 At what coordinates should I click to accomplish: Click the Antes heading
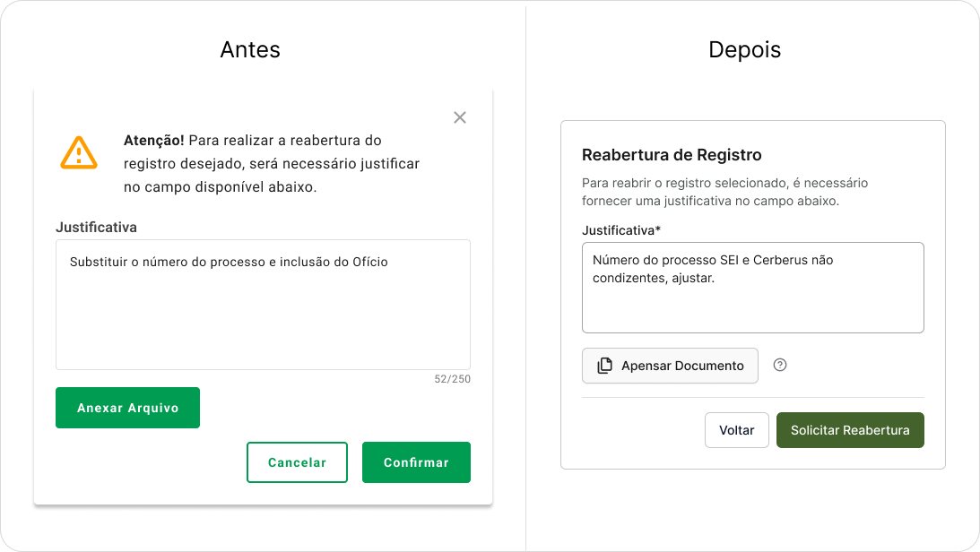[250, 50]
